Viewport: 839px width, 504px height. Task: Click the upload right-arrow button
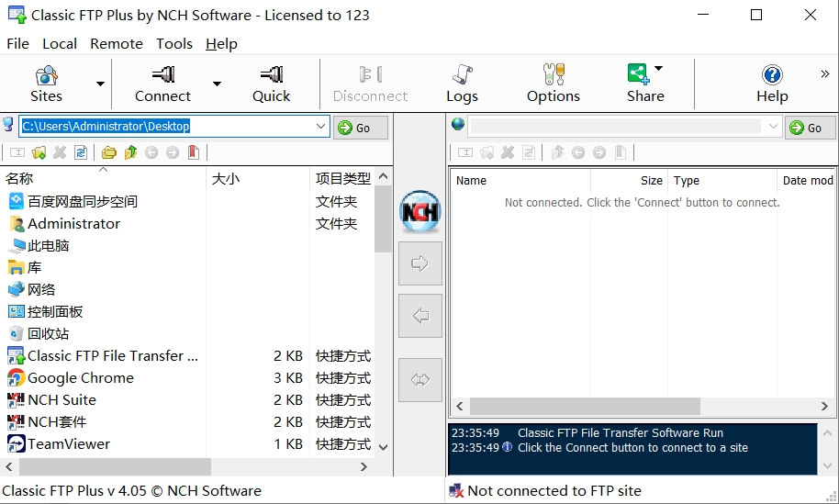[420, 263]
